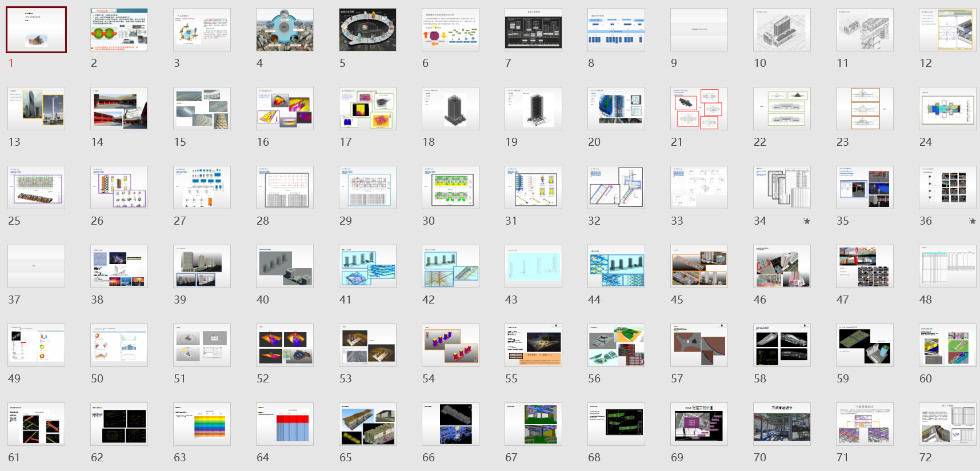Select slide 24 with the colored floor plan
The image size is (980, 471).
[x=947, y=109]
